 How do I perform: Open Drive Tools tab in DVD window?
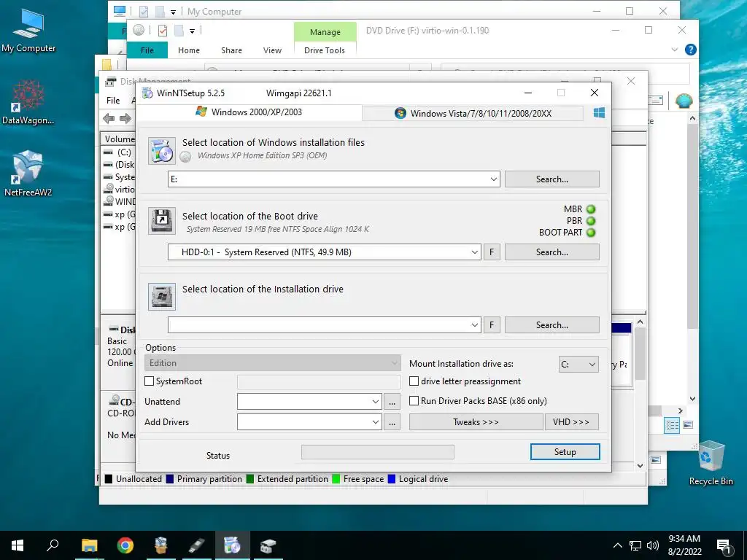click(325, 50)
